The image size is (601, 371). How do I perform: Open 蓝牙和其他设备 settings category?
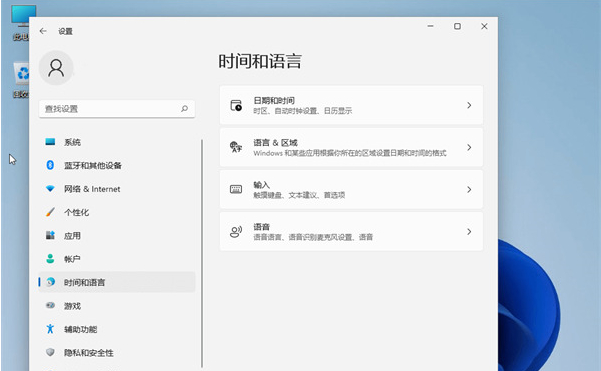(x=117, y=166)
